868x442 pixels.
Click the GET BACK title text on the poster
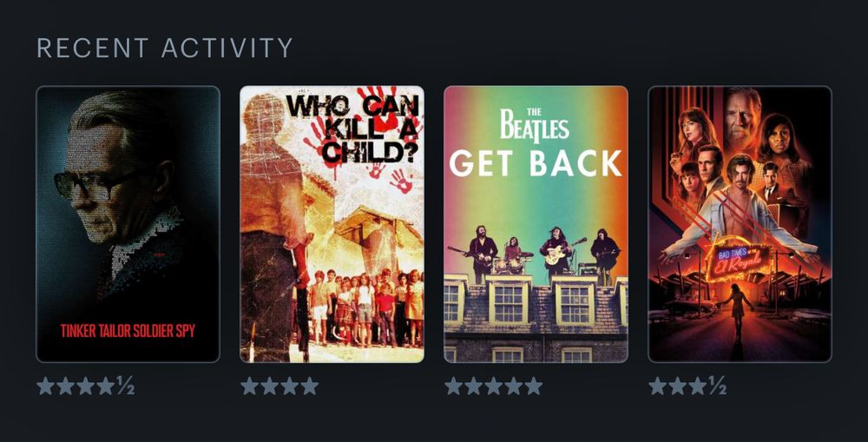pos(536,163)
